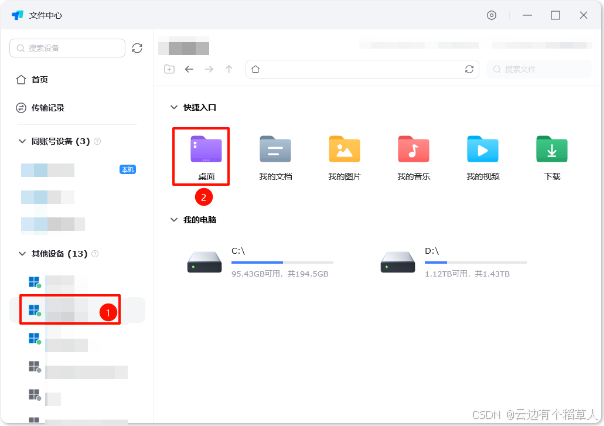Open the 我的图片 folder
Image resolution: width=604 pixels, height=426 pixels.
[344, 157]
